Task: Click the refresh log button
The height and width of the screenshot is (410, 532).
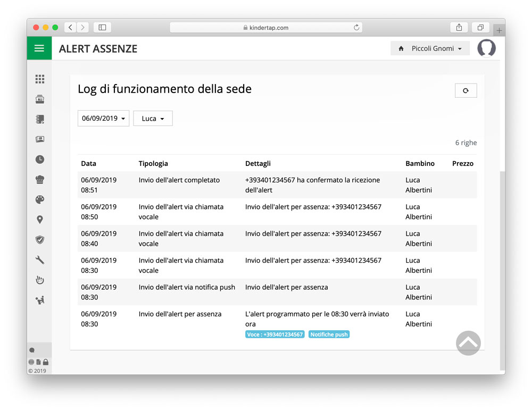Action: click(465, 91)
